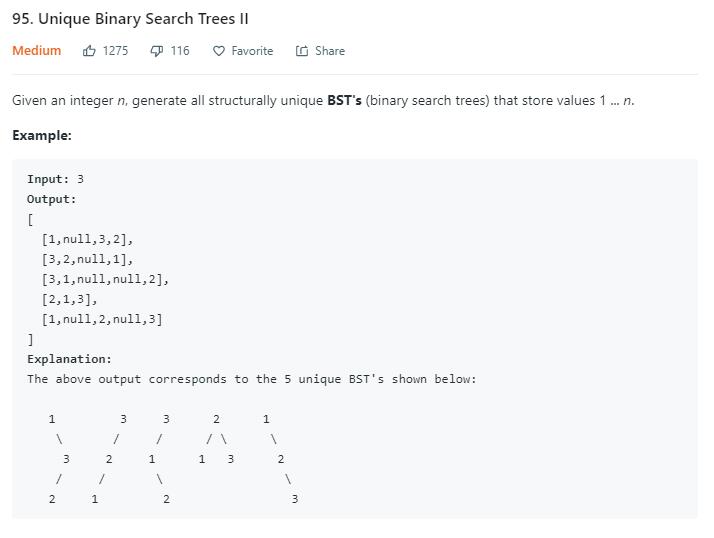Click the dislike count 116
714x538 pixels.
pos(180,51)
